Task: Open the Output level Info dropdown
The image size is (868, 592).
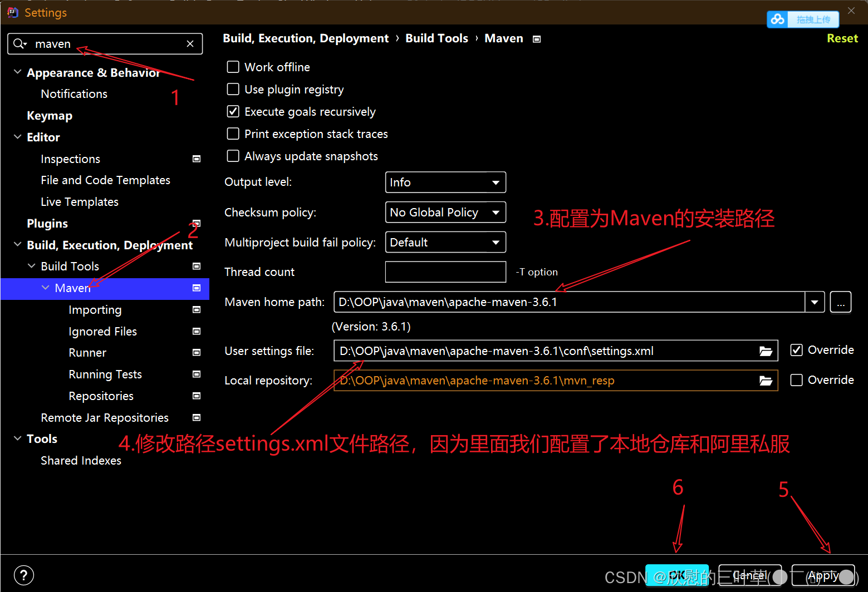Action: pos(445,182)
